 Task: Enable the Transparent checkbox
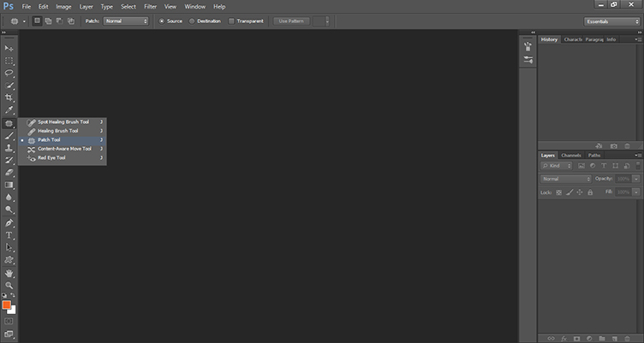pyautogui.click(x=232, y=21)
